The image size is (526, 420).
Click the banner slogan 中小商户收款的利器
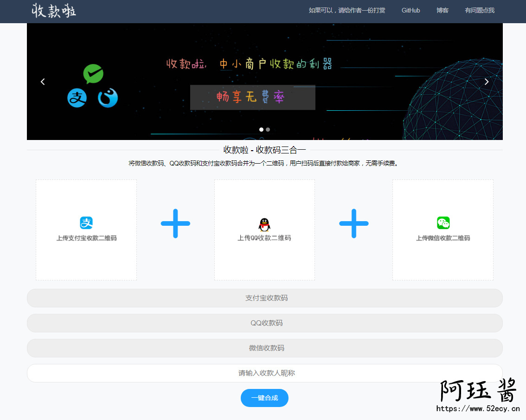coord(276,64)
